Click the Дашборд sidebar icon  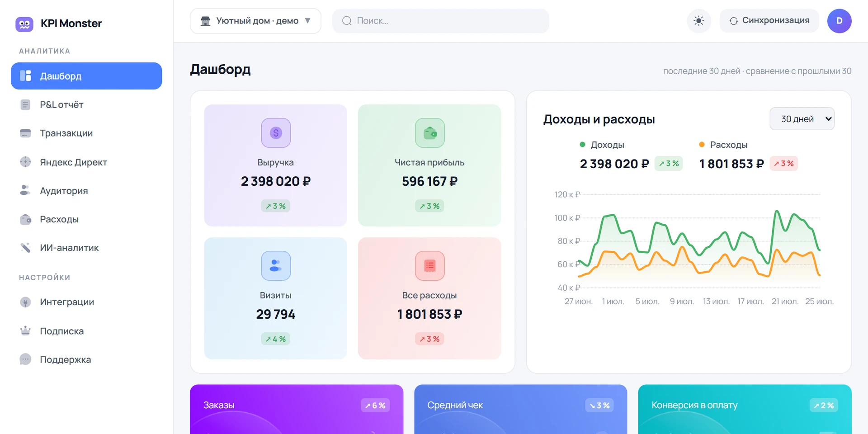tap(25, 76)
